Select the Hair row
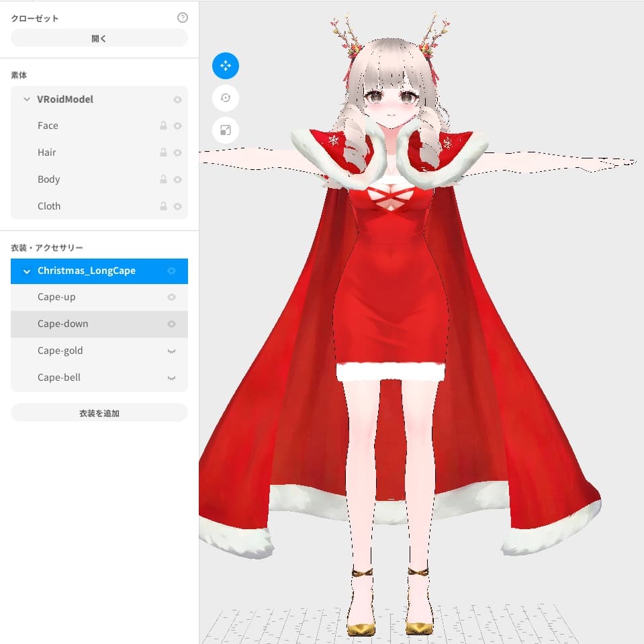 [x=99, y=152]
